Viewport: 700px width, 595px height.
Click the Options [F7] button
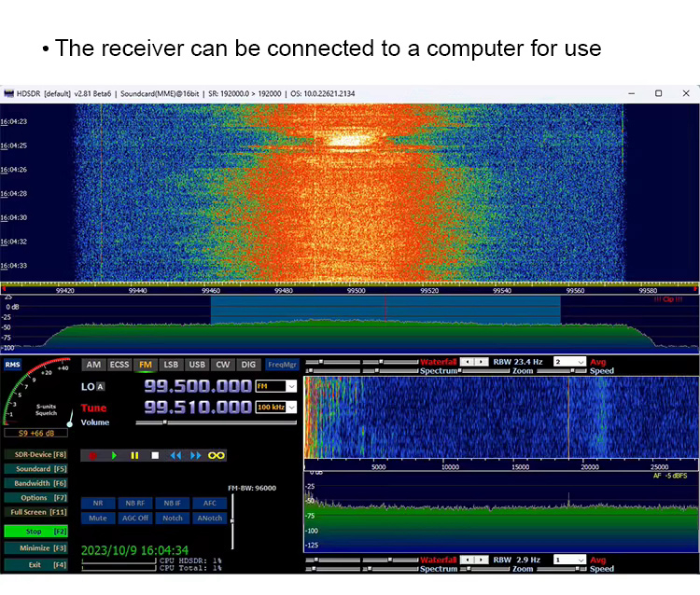(34, 498)
